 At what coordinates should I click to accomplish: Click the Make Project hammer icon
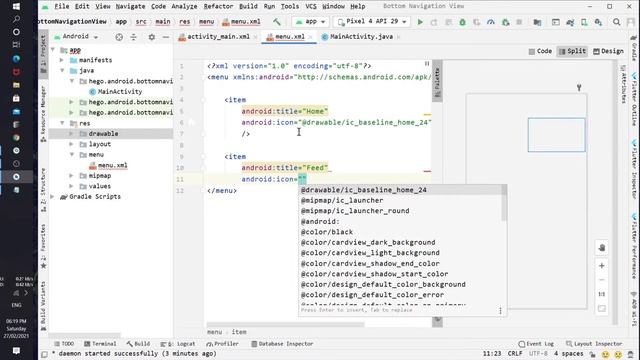(x=277, y=22)
